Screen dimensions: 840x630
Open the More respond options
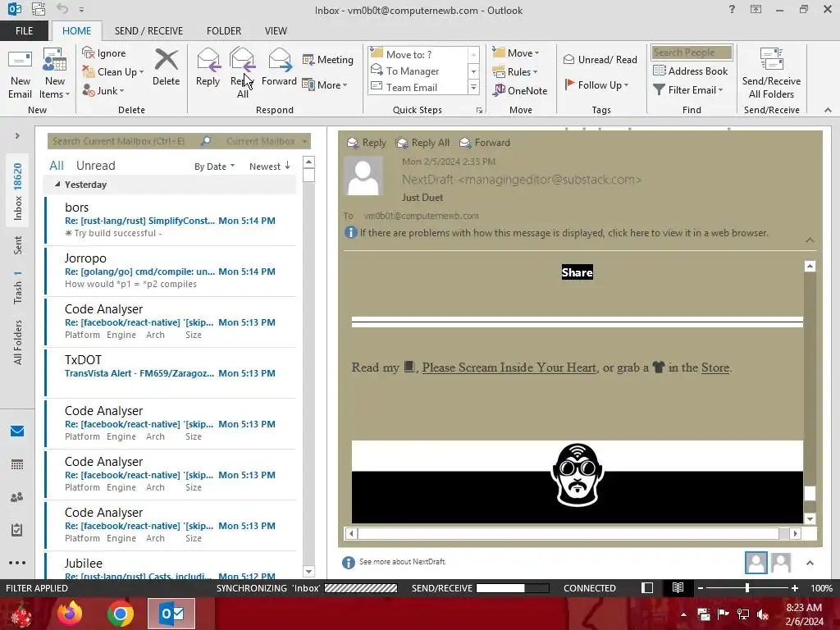[x=325, y=84]
